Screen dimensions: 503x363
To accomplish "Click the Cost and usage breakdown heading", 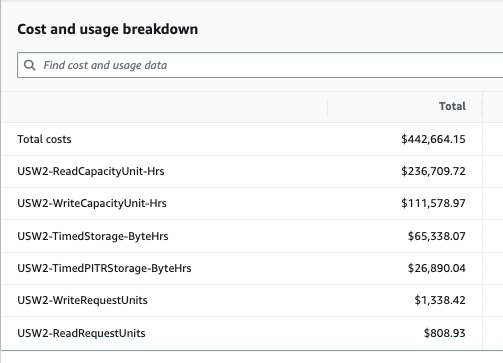I will tap(108, 29).
